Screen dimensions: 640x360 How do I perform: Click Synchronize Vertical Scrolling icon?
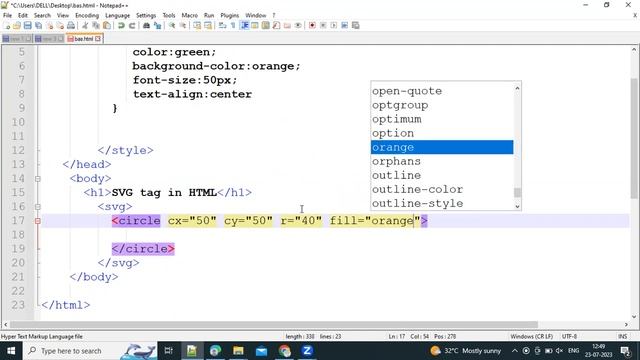[197, 25]
